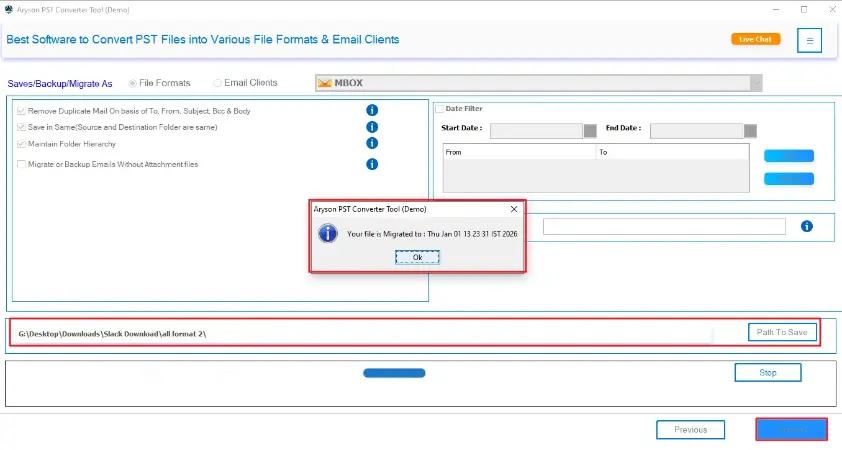The height and width of the screenshot is (450, 842).
Task: Click the conversion progress bar
Action: [394, 373]
